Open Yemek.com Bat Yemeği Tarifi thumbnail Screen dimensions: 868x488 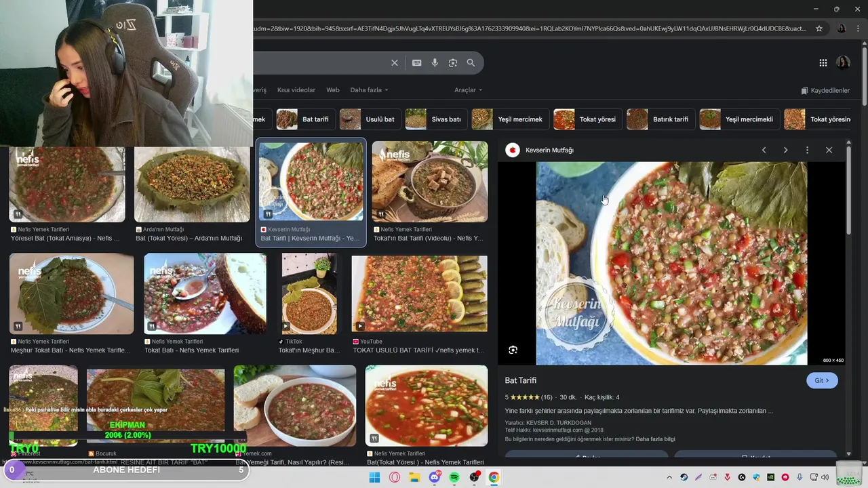point(295,405)
